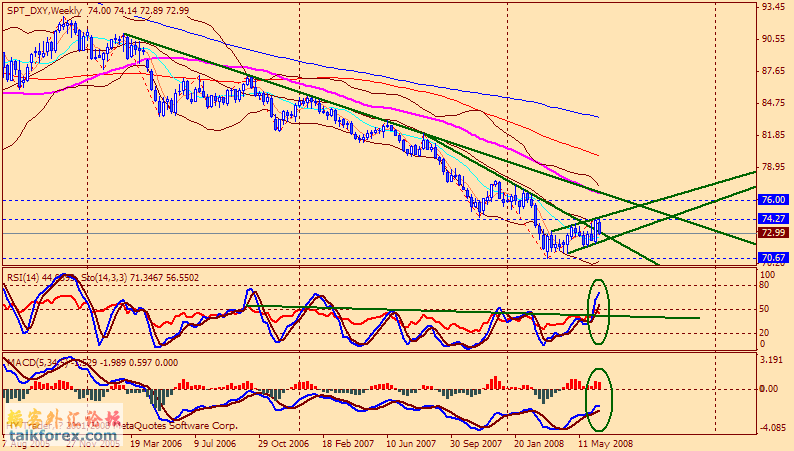Click the 80 level on RSI scale

coord(765,285)
